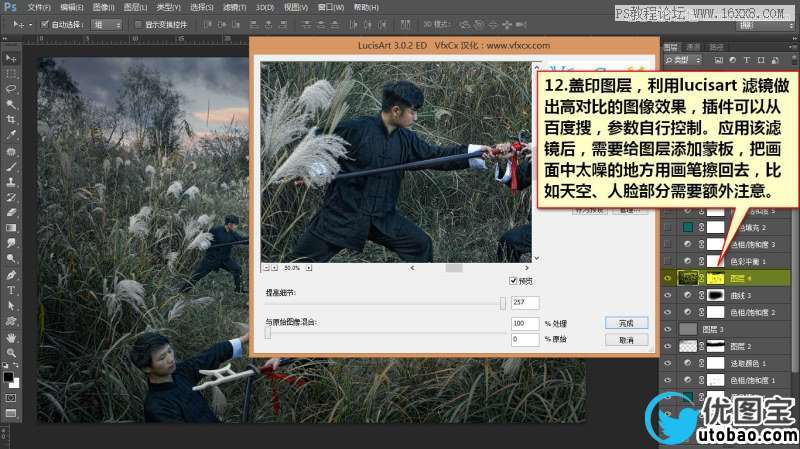Hide the 图层 2 layer
Viewport: 800px width, 449px height.
click(667, 346)
